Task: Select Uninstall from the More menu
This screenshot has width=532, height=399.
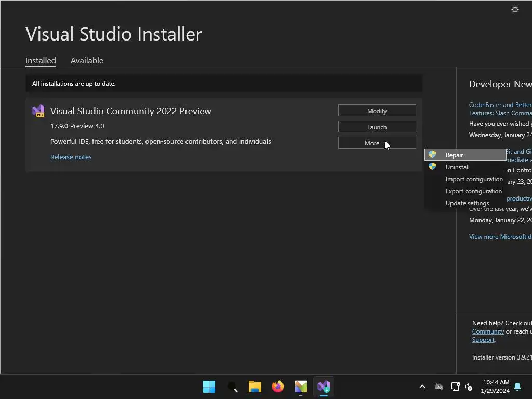Action: click(465, 167)
